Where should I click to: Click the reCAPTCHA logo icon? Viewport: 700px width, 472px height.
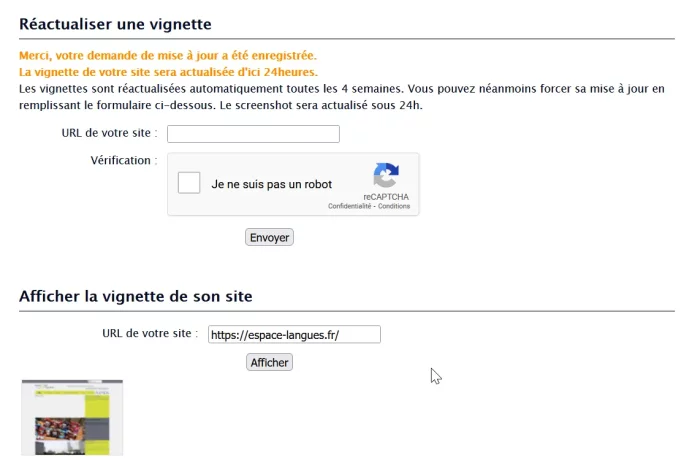[x=386, y=176]
